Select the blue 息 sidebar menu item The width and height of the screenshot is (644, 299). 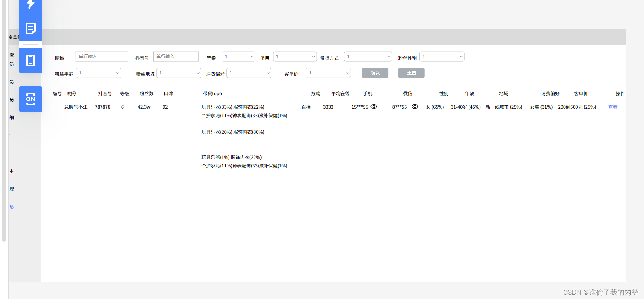point(11,207)
